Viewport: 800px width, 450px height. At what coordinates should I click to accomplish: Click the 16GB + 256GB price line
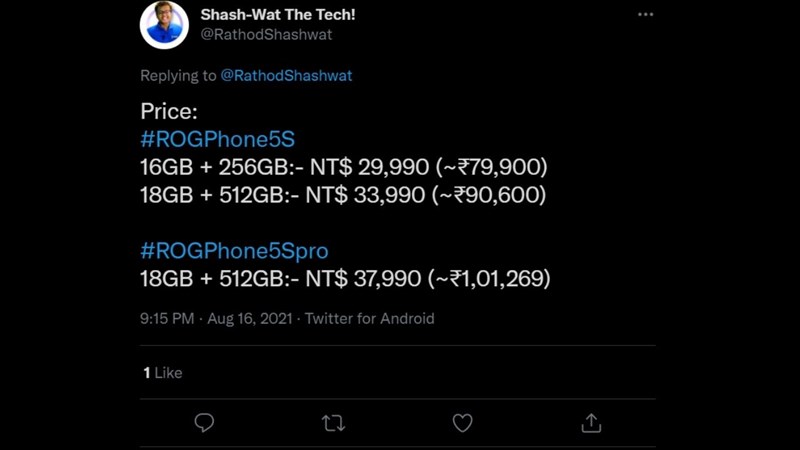tap(343, 167)
